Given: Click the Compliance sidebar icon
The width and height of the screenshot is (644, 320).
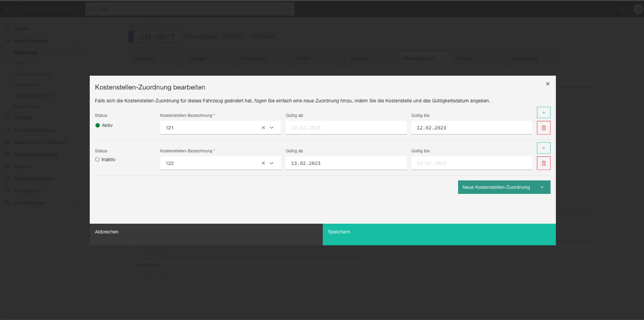Looking at the screenshot, I should click(7, 191).
